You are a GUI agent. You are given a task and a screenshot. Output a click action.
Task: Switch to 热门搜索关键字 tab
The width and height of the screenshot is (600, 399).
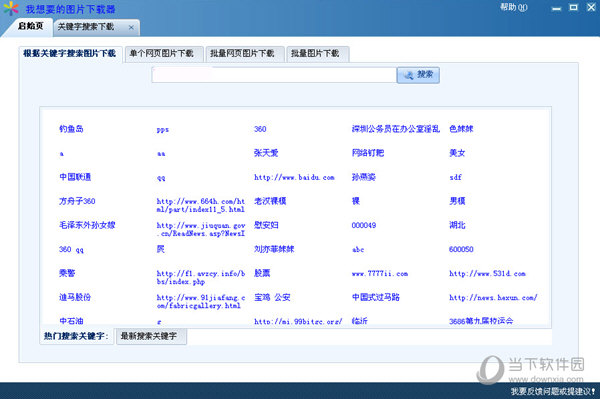pyautogui.click(x=76, y=337)
